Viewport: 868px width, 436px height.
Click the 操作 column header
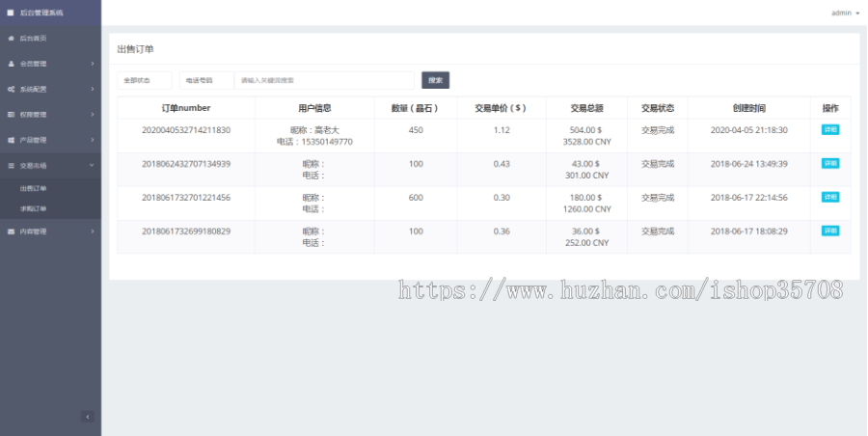coord(830,108)
